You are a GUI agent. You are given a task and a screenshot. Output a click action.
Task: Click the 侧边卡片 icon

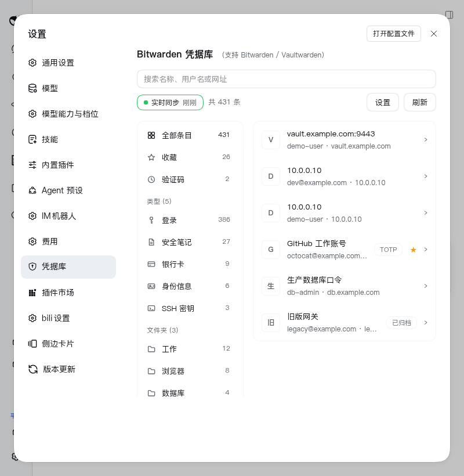coord(32,344)
